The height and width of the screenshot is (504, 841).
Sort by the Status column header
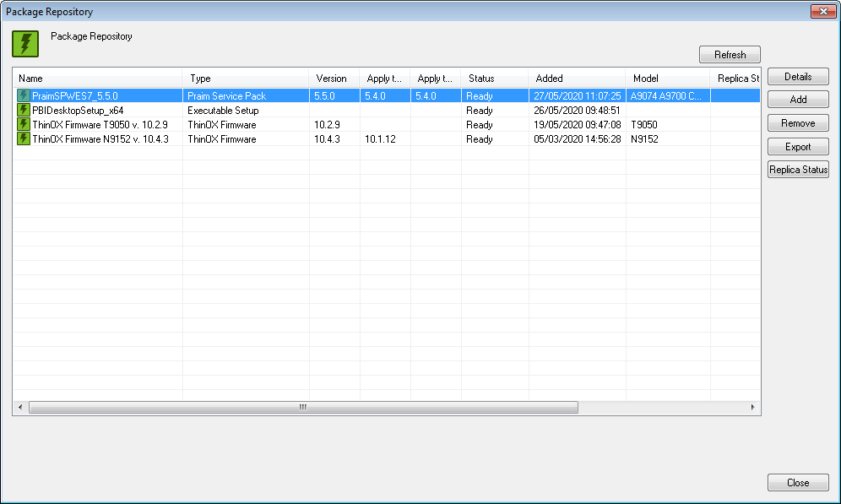[x=495, y=79]
